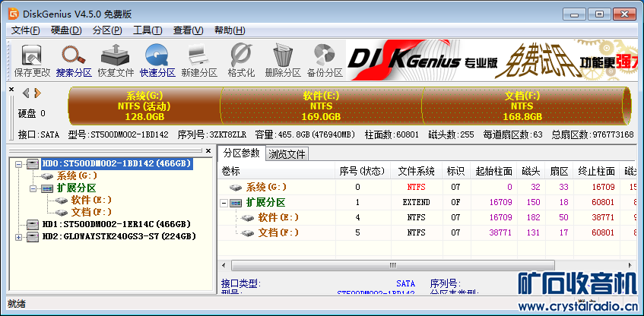Viewport: 644px width, 316px height.
Task: Click the horizontal scrollbar left arrow
Action: point(224,265)
